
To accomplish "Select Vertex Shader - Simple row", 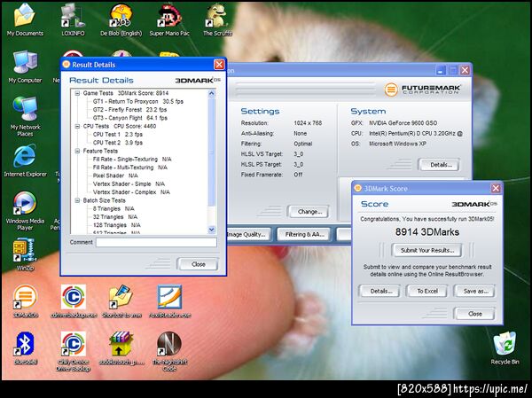I will pos(129,183).
